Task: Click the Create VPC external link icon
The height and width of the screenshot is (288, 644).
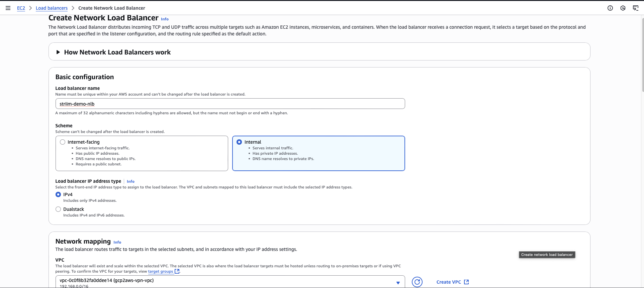Action: [x=466, y=282]
